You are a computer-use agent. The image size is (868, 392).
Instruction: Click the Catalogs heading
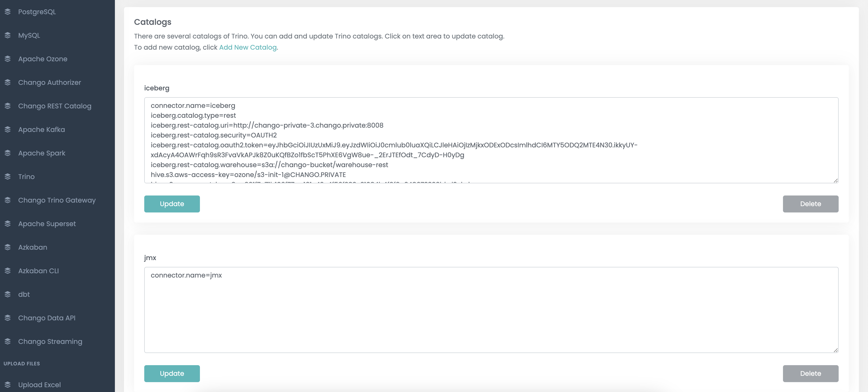pos(153,22)
